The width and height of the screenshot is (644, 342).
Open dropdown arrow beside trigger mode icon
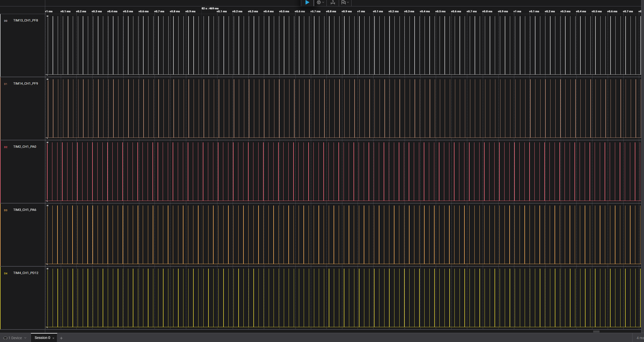(323, 2)
